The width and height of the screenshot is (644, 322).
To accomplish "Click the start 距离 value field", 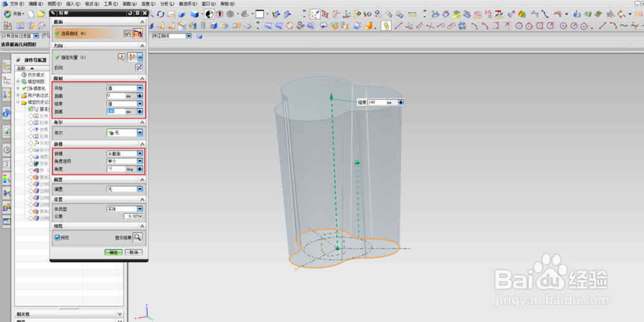I will click(116, 96).
